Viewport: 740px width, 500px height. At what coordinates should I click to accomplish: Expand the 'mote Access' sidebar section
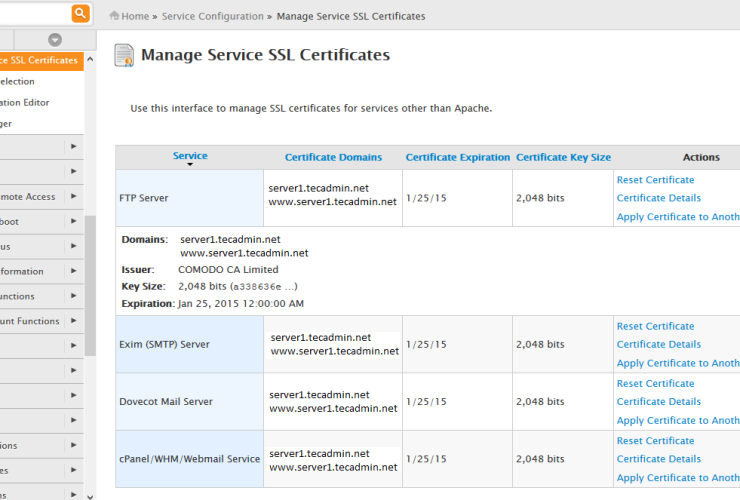click(x=73, y=197)
